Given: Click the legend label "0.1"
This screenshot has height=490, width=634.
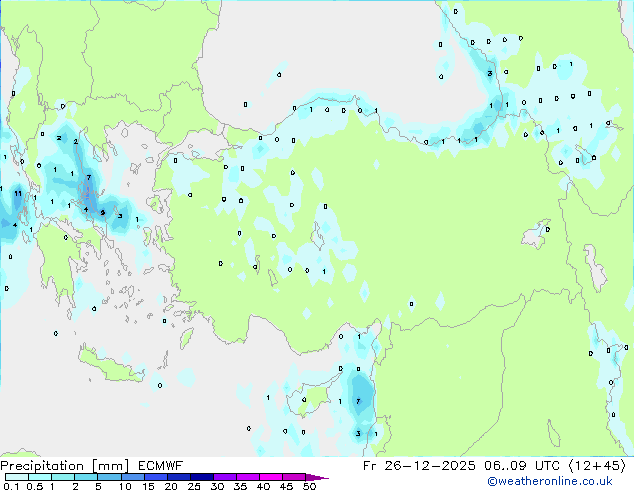Looking at the screenshot, I should point(11,486).
